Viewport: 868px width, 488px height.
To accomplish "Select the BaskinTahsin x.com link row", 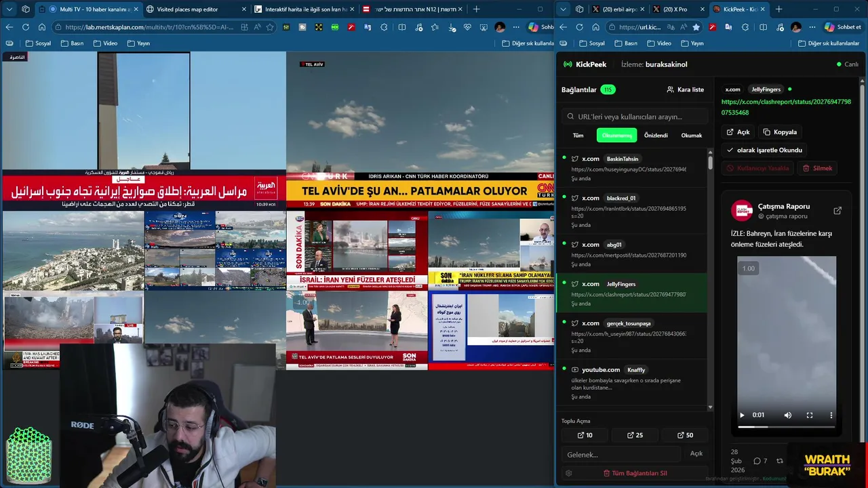I will click(631, 168).
